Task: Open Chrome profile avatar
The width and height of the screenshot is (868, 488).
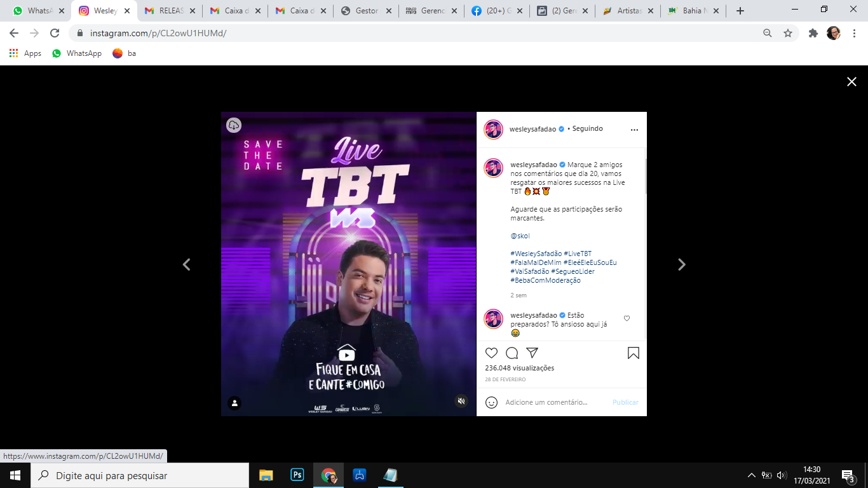Action: (x=833, y=33)
